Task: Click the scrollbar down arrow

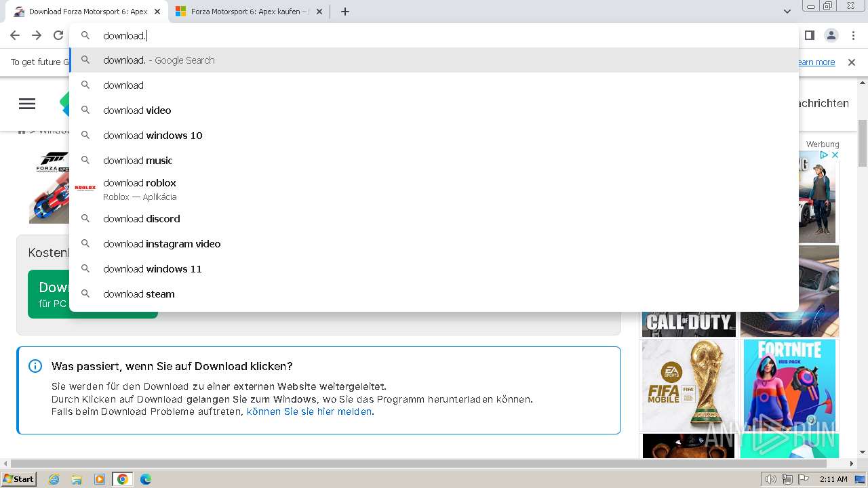Action: (863, 452)
